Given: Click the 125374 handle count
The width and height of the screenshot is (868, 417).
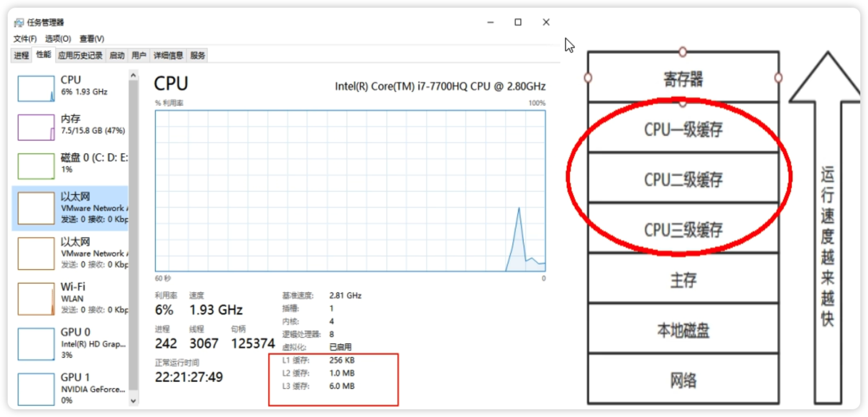Looking at the screenshot, I should [253, 343].
